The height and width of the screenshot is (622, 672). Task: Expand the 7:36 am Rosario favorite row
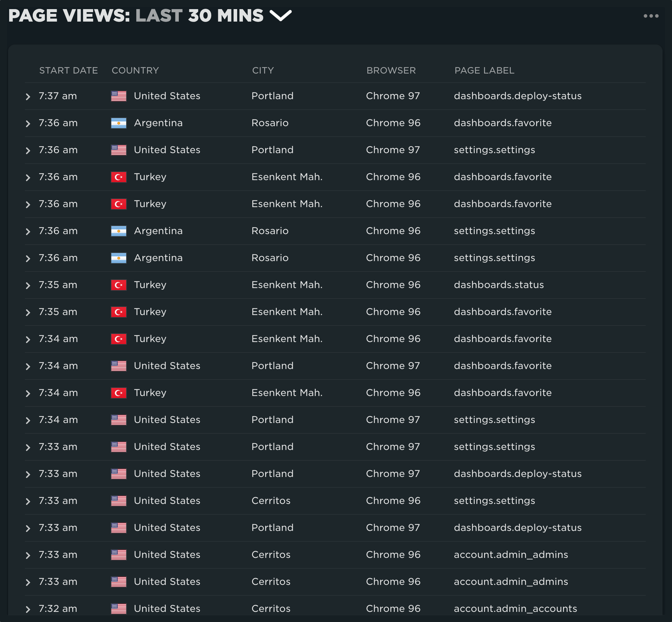28,123
